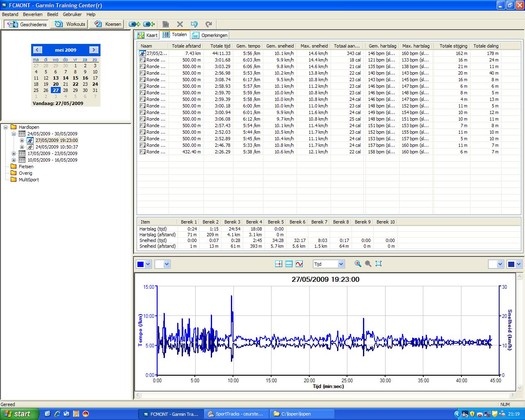Select the MultiSport folder
This screenshot has width=525, height=420.
(x=29, y=180)
